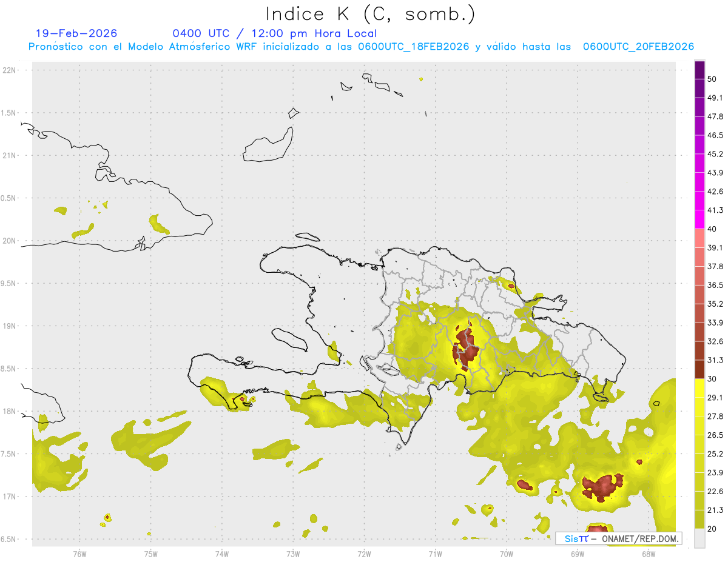Click the 'Pronóstico con el Modelo Atmósferico WRF' line

click(x=360, y=47)
